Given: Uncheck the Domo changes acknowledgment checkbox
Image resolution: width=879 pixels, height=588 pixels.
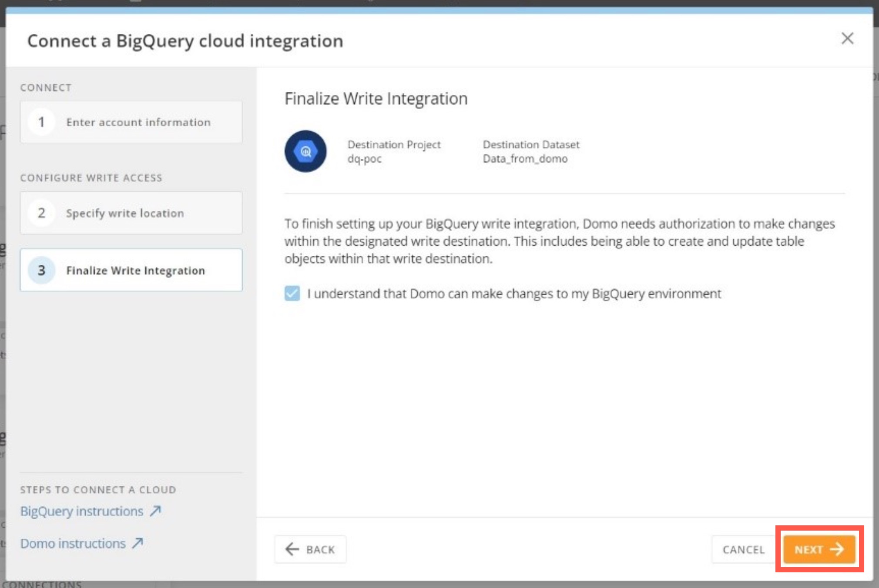Looking at the screenshot, I should coord(293,294).
